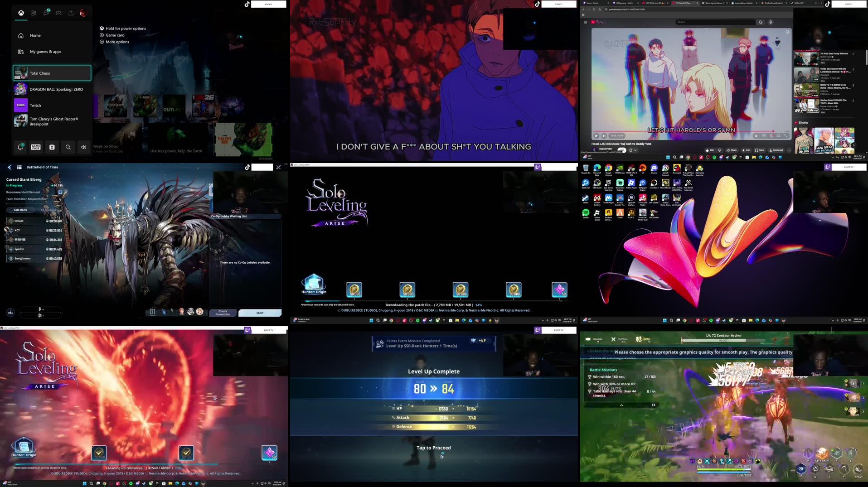The height and width of the screenshot is (487, 868).
Task: Mute the YouTube video player
Action: [x=604, y=136]
